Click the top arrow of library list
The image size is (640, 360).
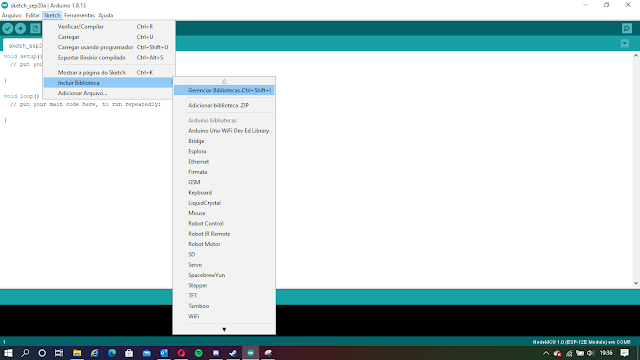224,81
